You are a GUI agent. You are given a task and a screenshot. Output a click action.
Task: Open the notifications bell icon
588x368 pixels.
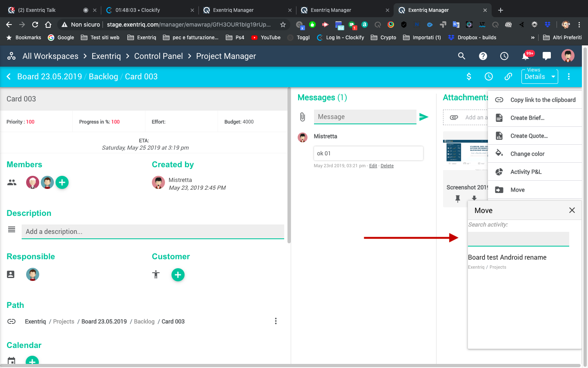pyautogui.click(x=525, y=56)
